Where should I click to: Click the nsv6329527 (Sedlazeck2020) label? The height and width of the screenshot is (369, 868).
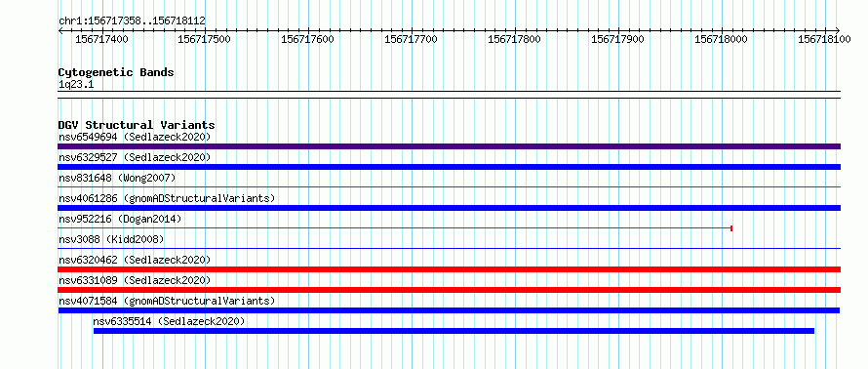pyautogui.click(x=135, y=157)
